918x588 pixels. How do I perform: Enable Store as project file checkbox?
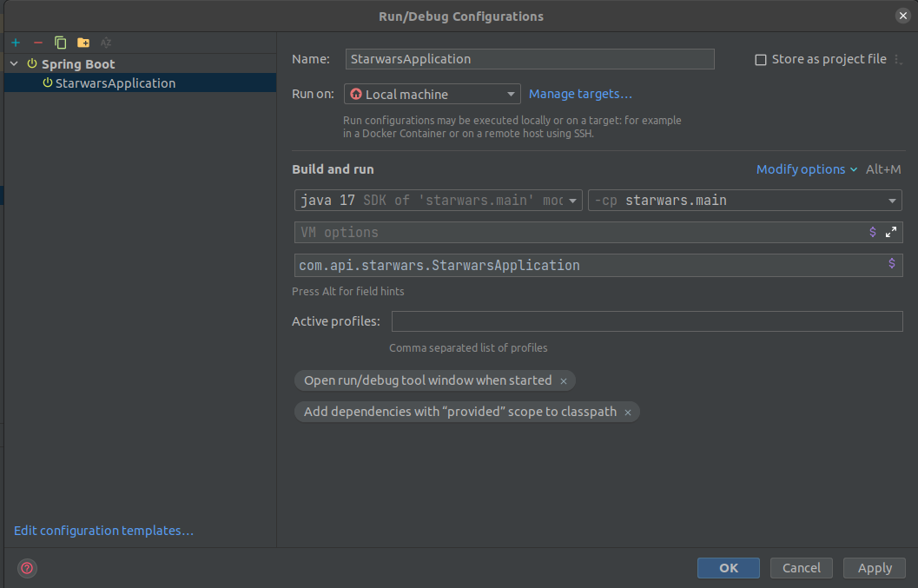tap(761, 60)
